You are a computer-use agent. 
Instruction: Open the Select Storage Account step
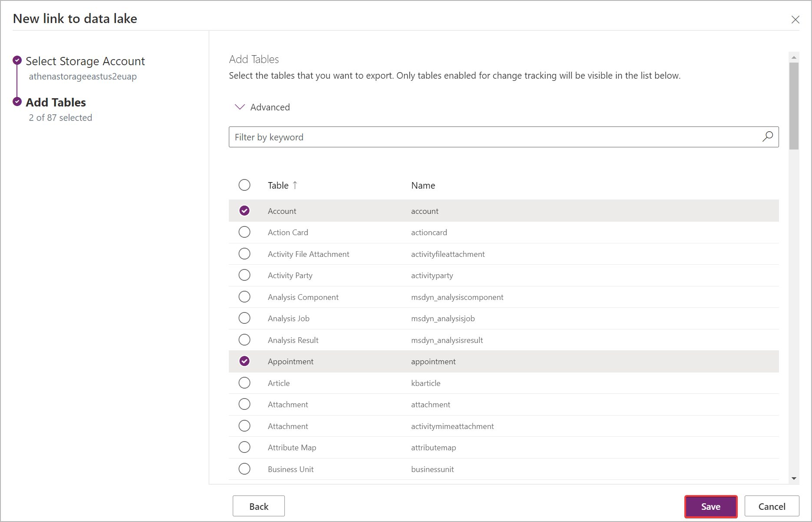pos(85,61)
